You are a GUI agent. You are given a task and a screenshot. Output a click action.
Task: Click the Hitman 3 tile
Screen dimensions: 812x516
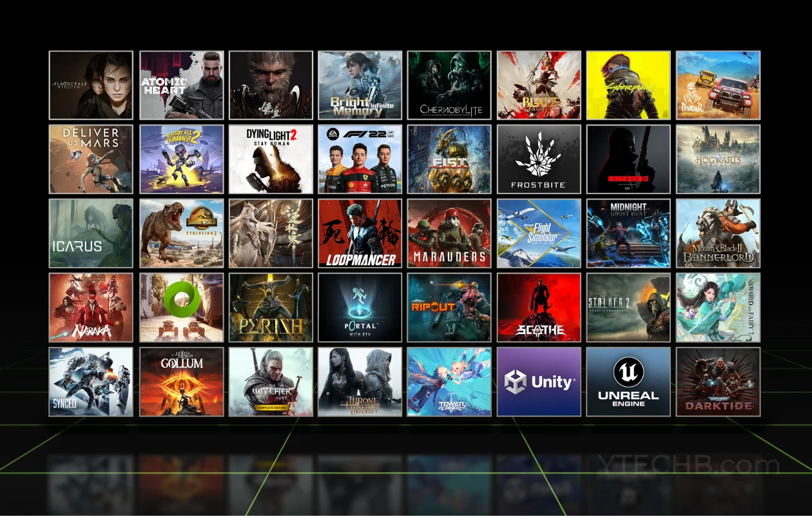(628, 159)
